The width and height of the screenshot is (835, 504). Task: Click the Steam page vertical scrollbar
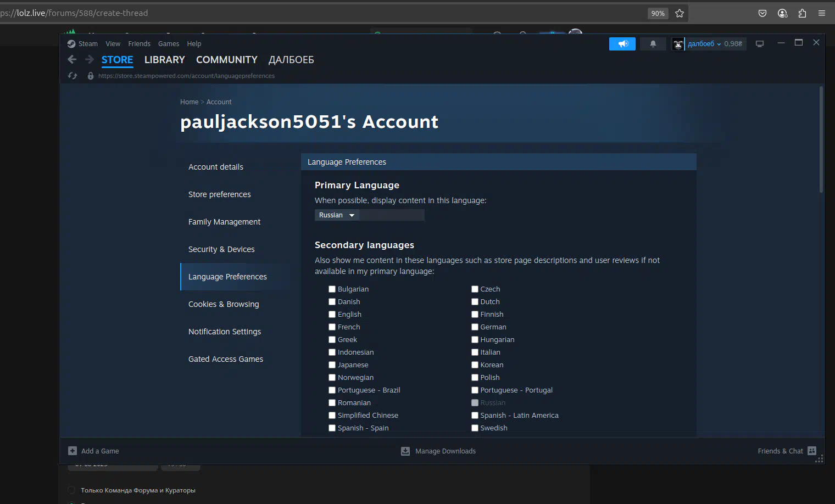(x=821, y=139)
